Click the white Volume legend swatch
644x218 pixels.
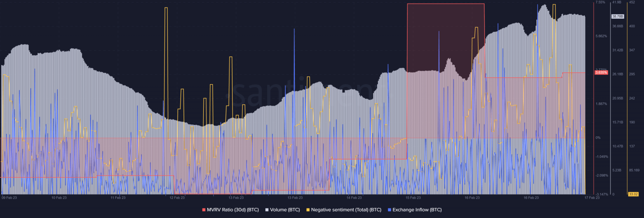click(268, 210)
